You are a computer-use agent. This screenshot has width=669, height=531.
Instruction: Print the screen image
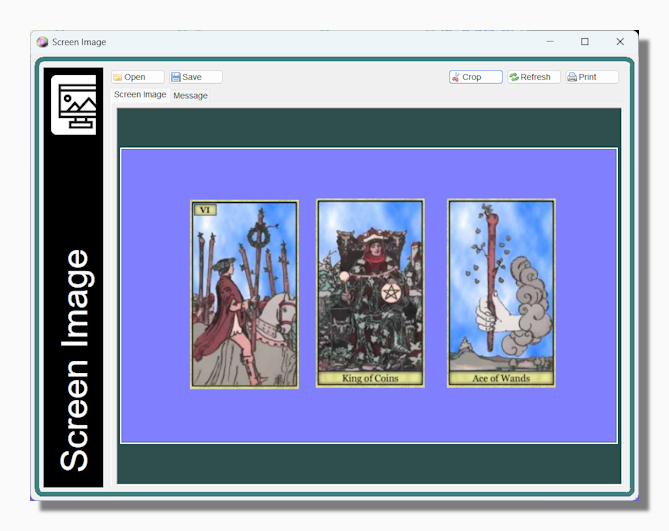pyautogui.click(x=592, y=77)
